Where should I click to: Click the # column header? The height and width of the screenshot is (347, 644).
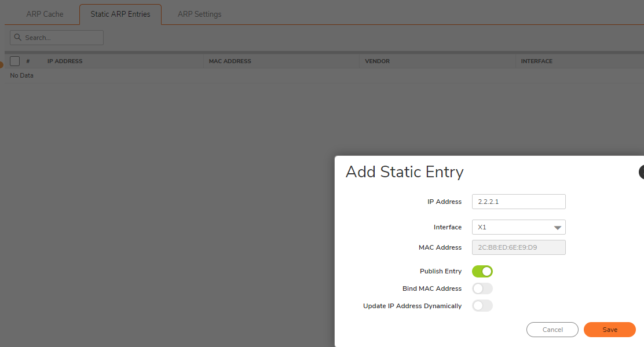[28, 61]
